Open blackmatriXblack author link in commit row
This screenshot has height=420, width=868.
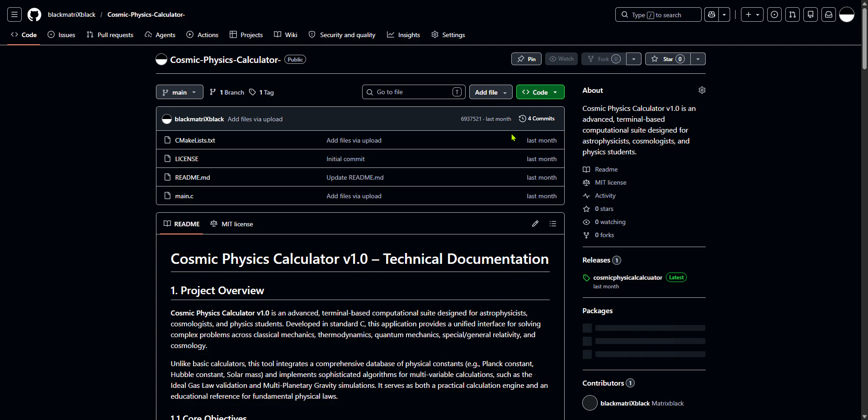click(199, 119)
